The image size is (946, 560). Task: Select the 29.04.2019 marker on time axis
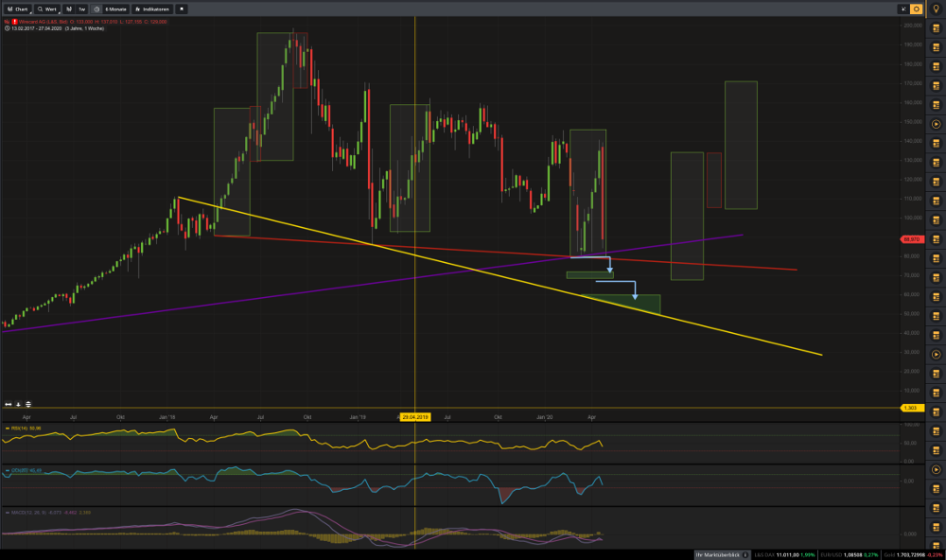pyautogui.click(x=413, y=414)
